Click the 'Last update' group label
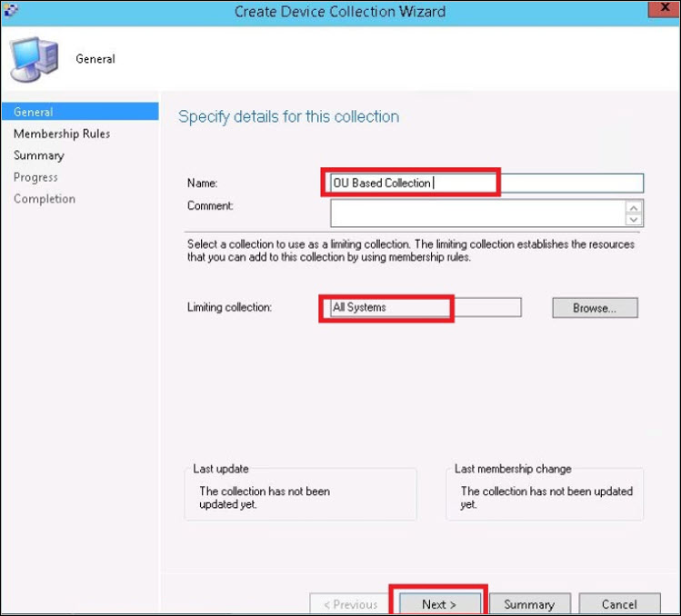The width and height of the screenshot is (681, 616). click(221, 469)
